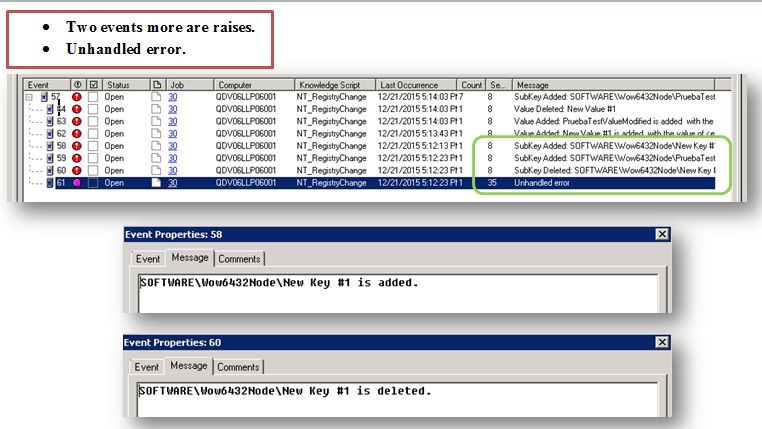Tick the checkbox on 'Value Deleted' row

[x=93, y=109]
